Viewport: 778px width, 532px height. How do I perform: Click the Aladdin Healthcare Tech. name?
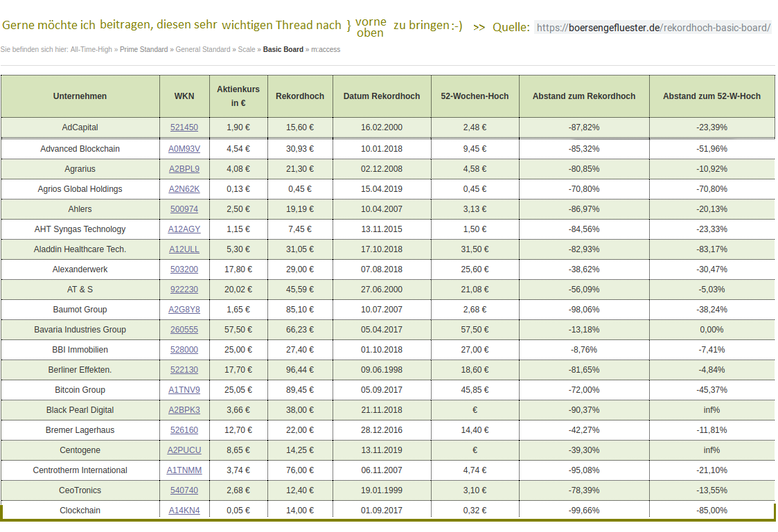point(80,249)
